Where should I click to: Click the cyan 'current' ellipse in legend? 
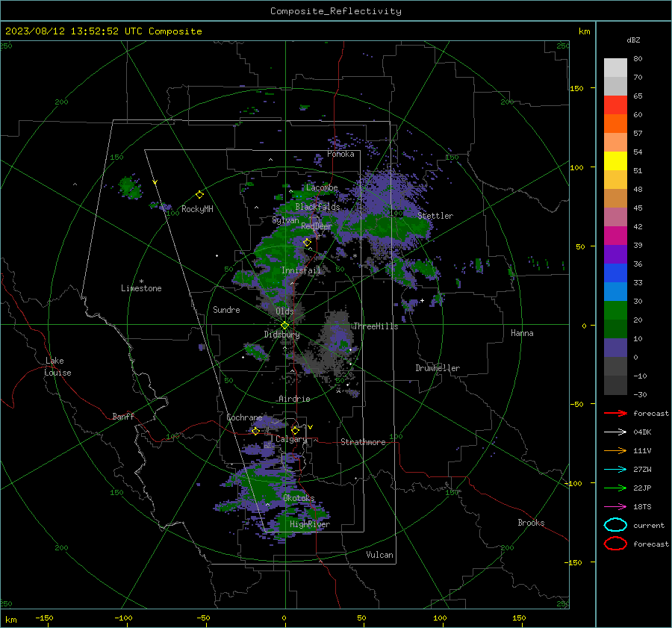coord(615,525)
